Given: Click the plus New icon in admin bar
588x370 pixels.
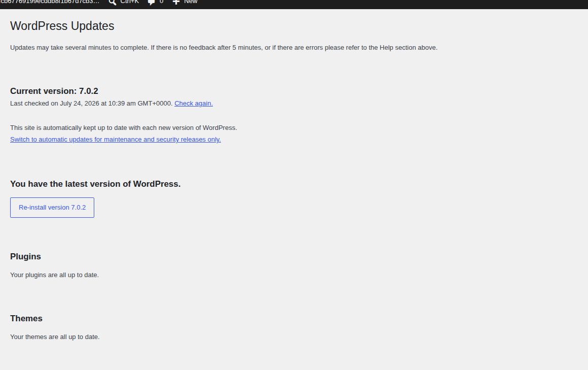Looking at the screenshot, I should click(x=176, y=2).
